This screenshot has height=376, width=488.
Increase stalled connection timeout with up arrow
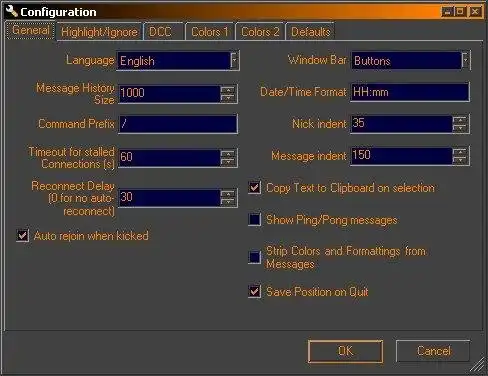click(229, 153)
